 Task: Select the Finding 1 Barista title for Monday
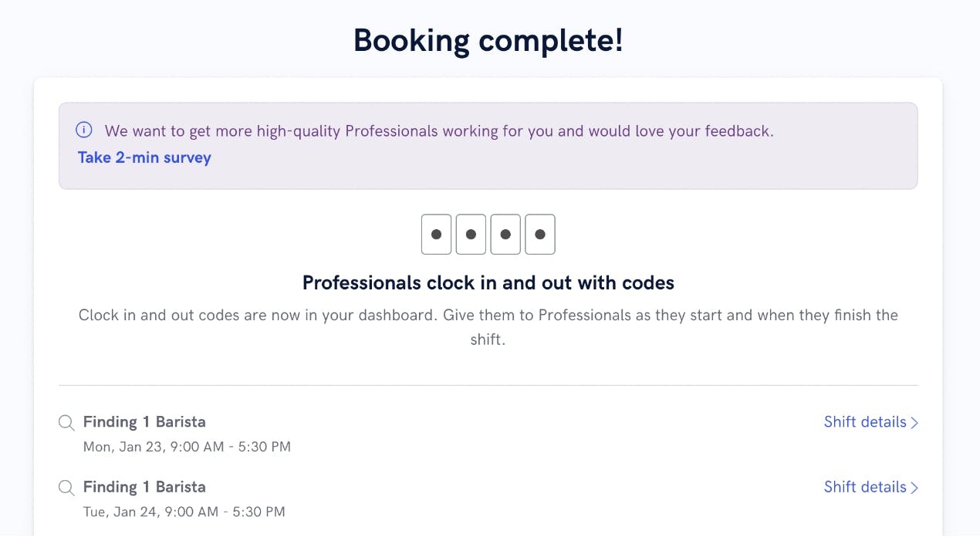tap(144, 422)
